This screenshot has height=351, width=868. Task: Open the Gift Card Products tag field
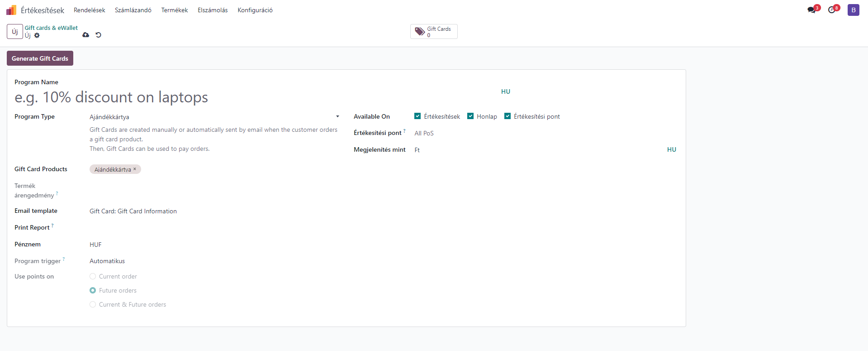coord(214,169)
